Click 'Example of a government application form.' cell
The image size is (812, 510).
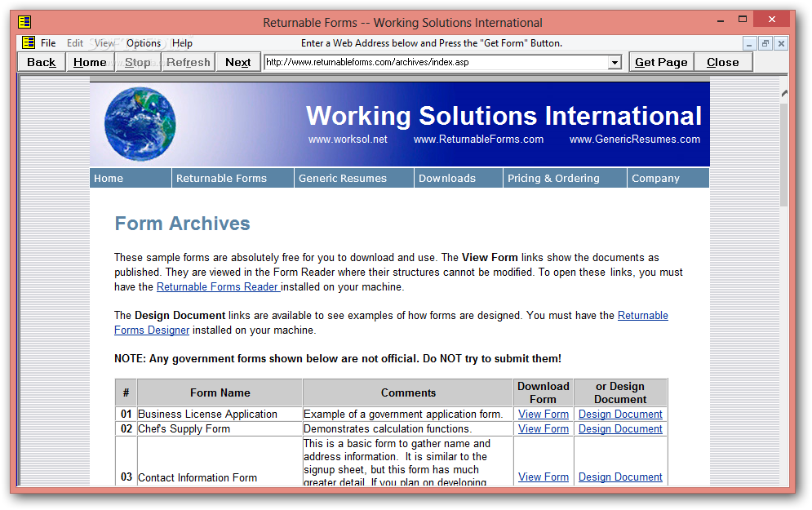click(x=408, y=415)
